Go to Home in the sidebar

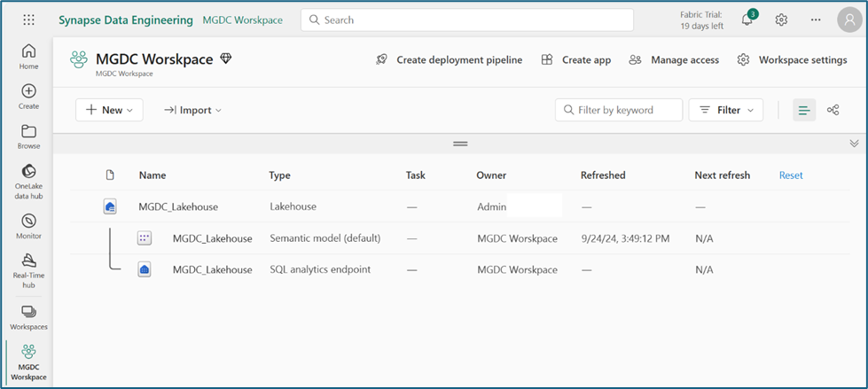click(28, 57)
